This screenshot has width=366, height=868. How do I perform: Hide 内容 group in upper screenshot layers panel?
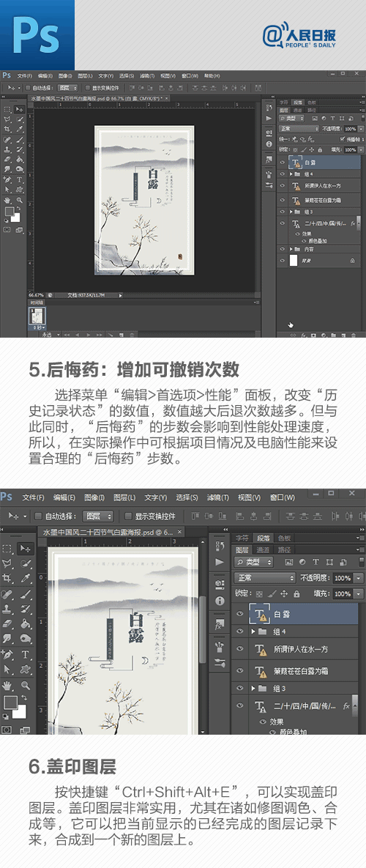[x=282, y=249]
